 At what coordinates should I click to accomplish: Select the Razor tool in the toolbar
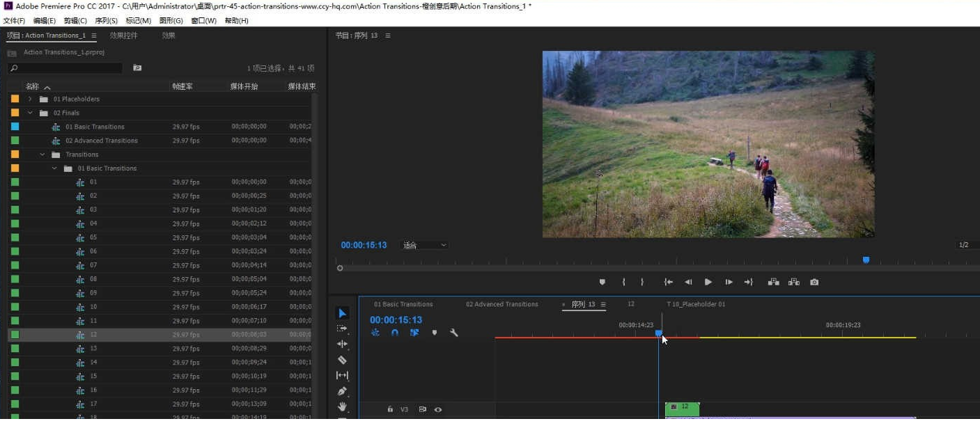pyautogui.click(x=342, y=360)
